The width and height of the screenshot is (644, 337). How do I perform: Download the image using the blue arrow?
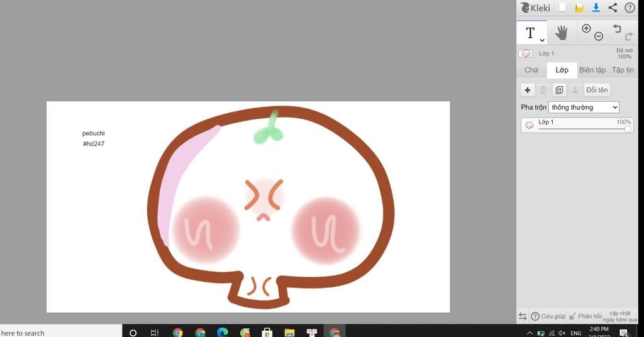[x=596, y=8]
